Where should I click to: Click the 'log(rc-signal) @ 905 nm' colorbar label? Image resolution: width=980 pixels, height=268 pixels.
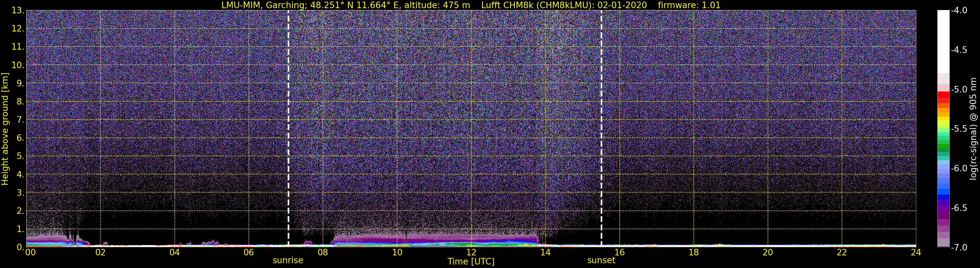pyautogui.click(x=973, y=129)
